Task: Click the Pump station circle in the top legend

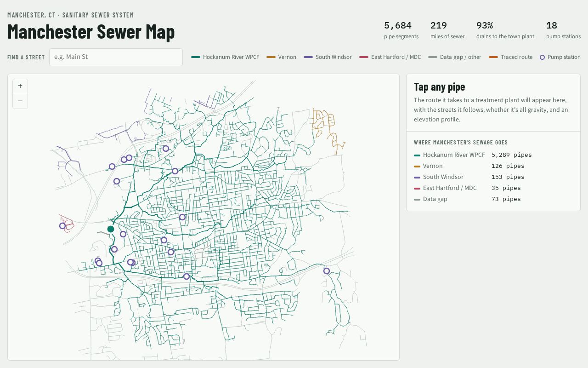Action: [x=542, y=57]
